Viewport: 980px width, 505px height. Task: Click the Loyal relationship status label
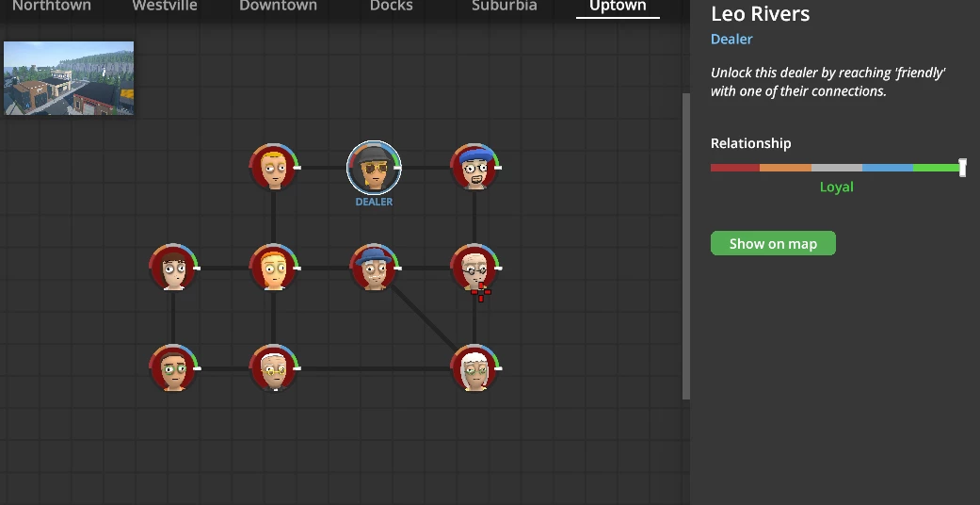click(836, 187)
